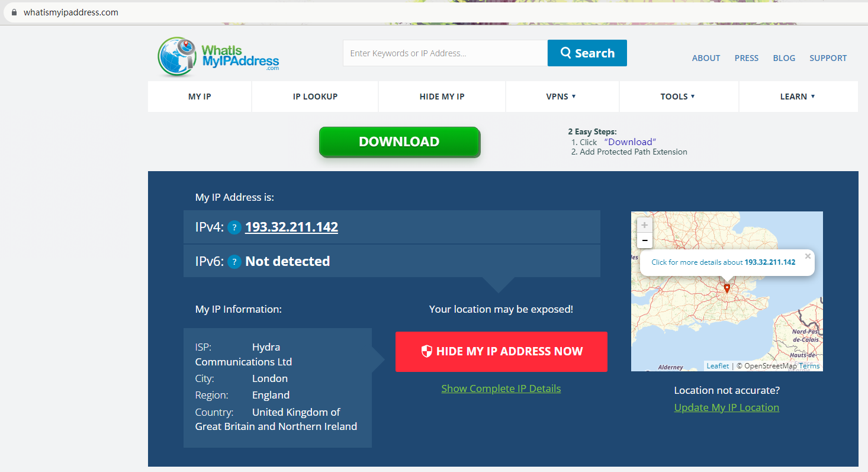
Task: Click the green DOWNLOAD button
Action: click(x=399, y=142)
